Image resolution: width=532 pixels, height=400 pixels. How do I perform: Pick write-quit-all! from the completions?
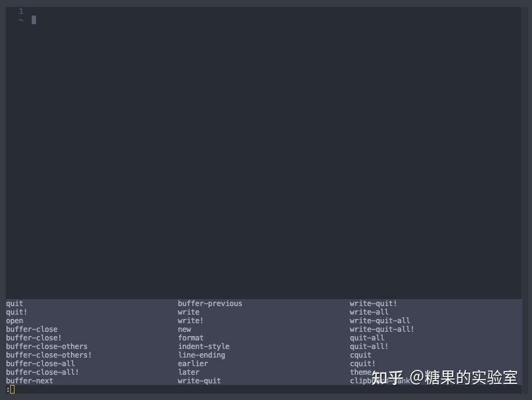click(382, 329)
